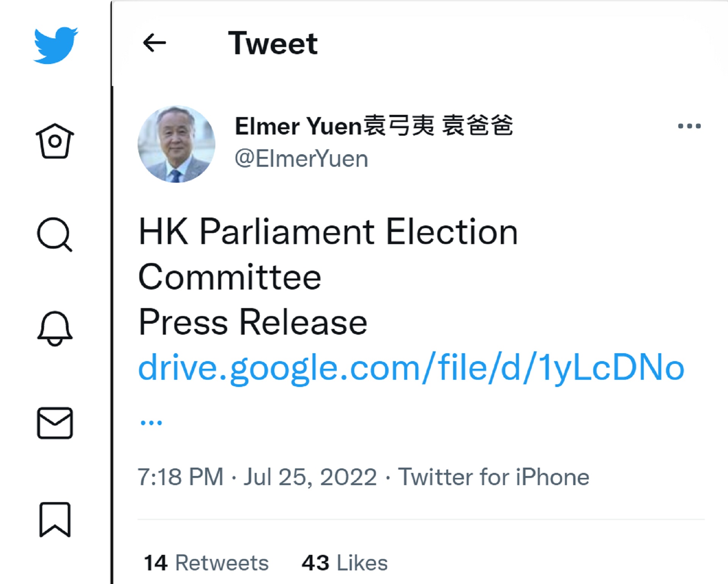The image size is (728, 584).
Task: Open the drive.google.com file link
Action: [x=411, y=368]
